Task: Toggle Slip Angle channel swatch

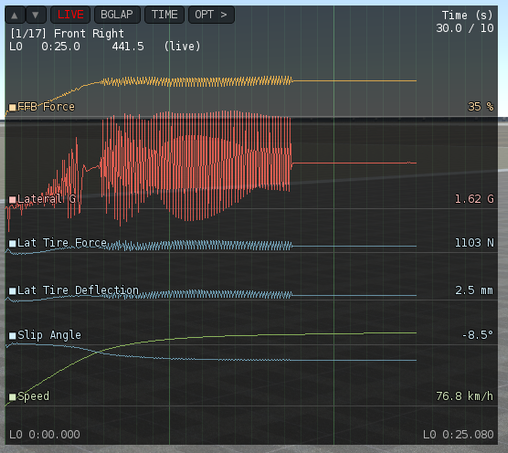Action: [12, 335]
